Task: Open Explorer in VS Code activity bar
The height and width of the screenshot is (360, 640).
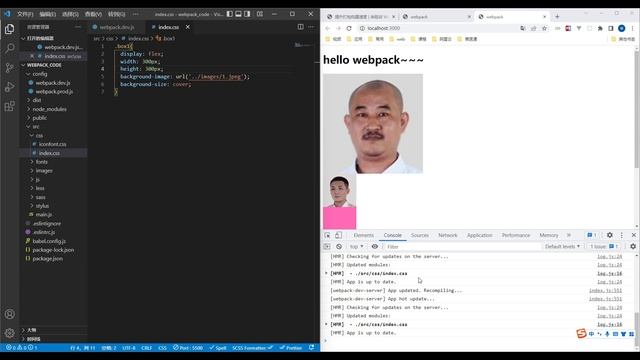Action: tap(9, 29)
